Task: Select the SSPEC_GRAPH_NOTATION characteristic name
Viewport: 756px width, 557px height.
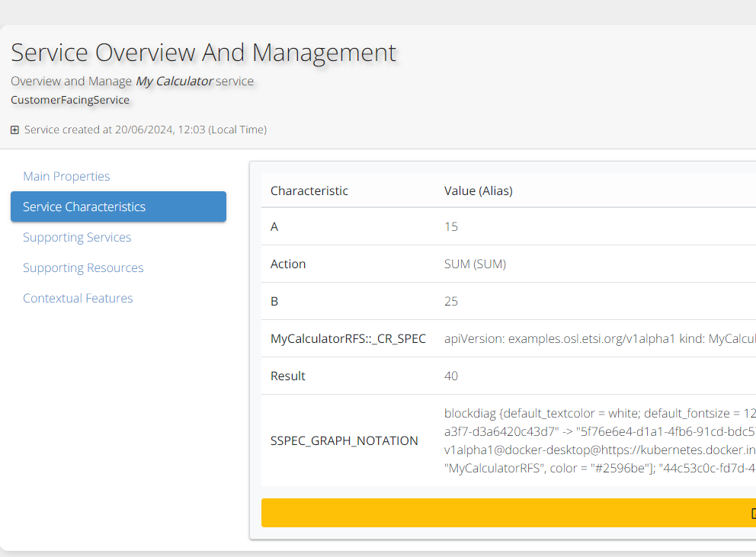Action: click(x=344, y=440)
